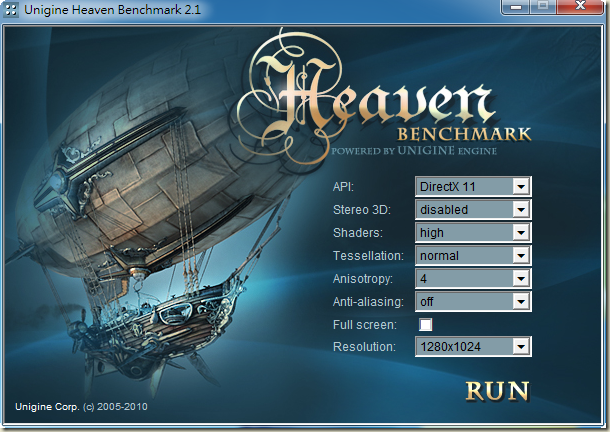Click the "Anisotropy:" label
Viewport: 610px width, 432px height.
click(363, 279)
